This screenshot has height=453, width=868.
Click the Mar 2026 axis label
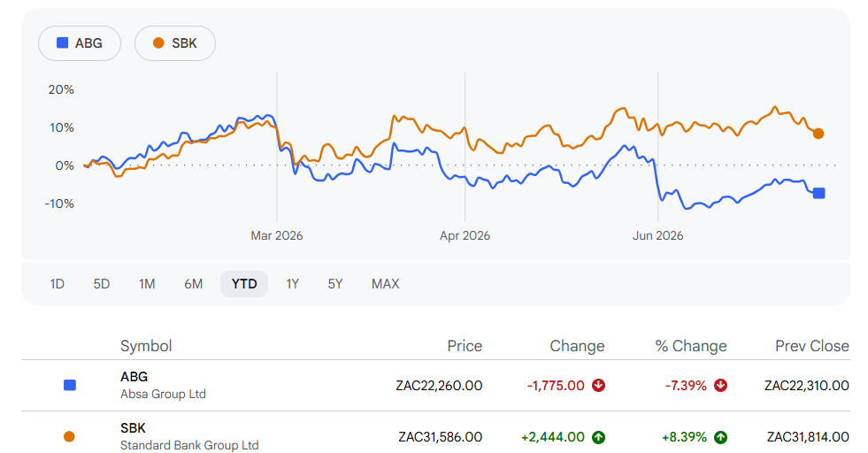pos(277,236)
